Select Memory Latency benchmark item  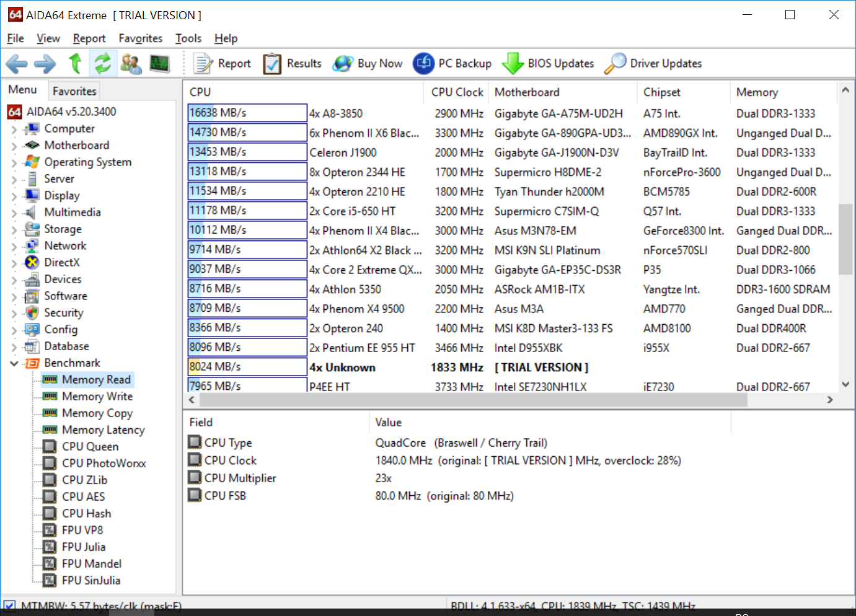tap(103, 430)
